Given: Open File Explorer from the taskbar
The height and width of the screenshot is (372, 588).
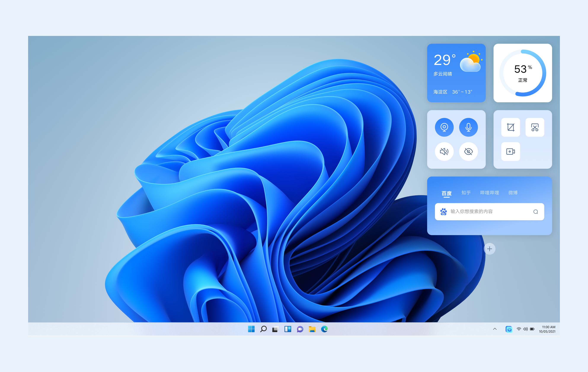Looking at the screenshot, I should (x=312, y=329).
